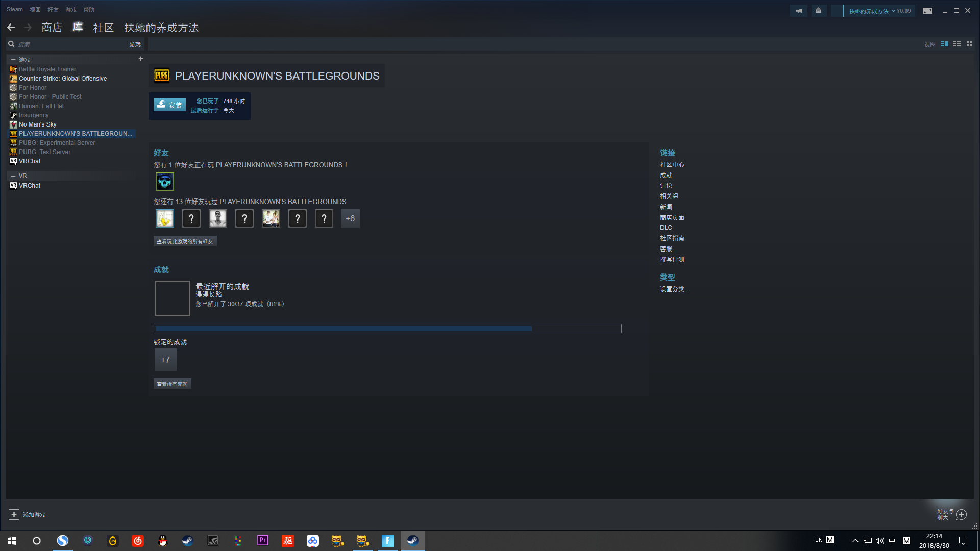Click 查看玩此游戏的所有好友 button
980x551 pixels.
[x=185, y=241]
